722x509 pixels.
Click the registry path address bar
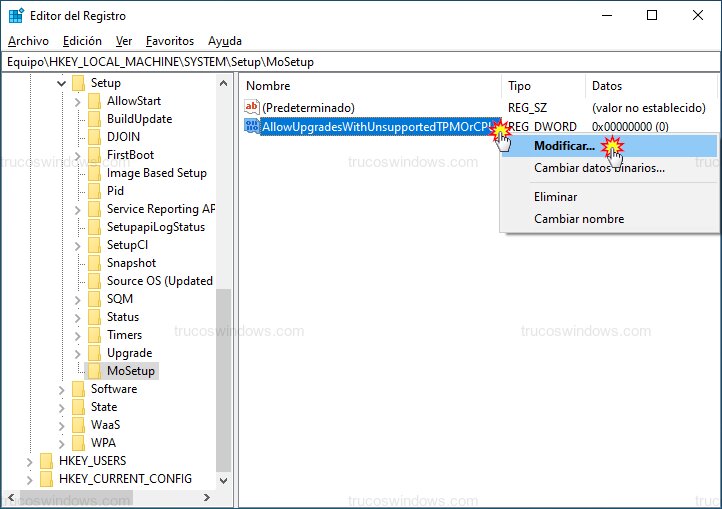pos(361,62)
